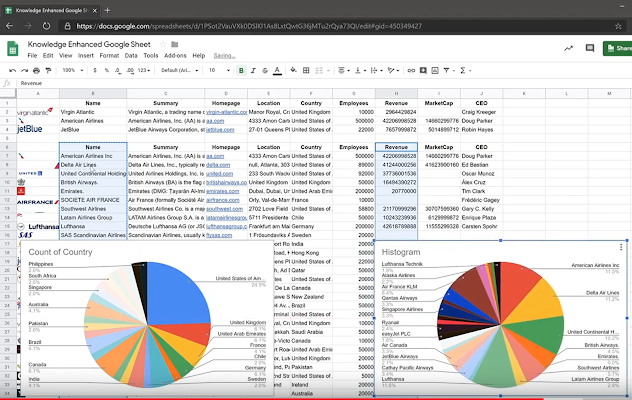Open the Functions sigma icon

point(463,71)
